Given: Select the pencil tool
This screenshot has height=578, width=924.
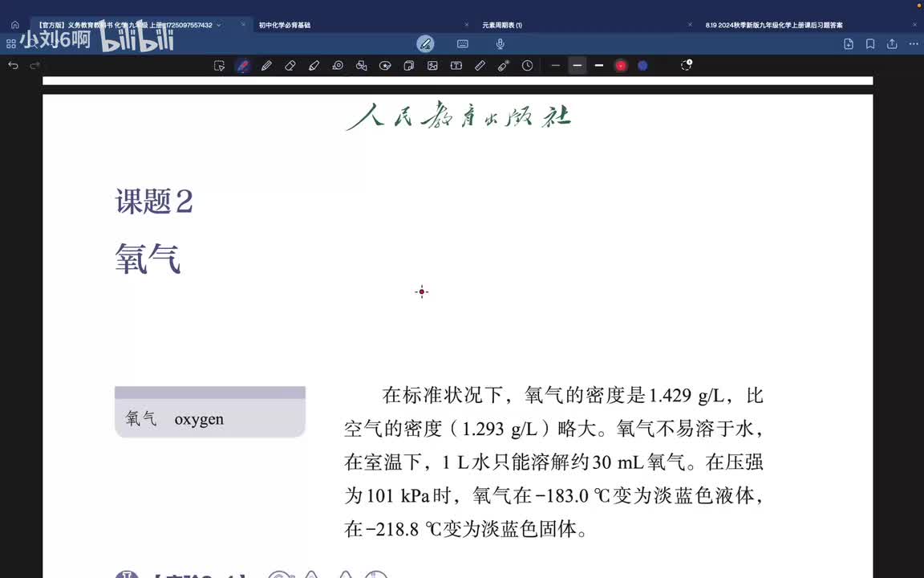Looking at the screenshot, I should coord(266,66).
